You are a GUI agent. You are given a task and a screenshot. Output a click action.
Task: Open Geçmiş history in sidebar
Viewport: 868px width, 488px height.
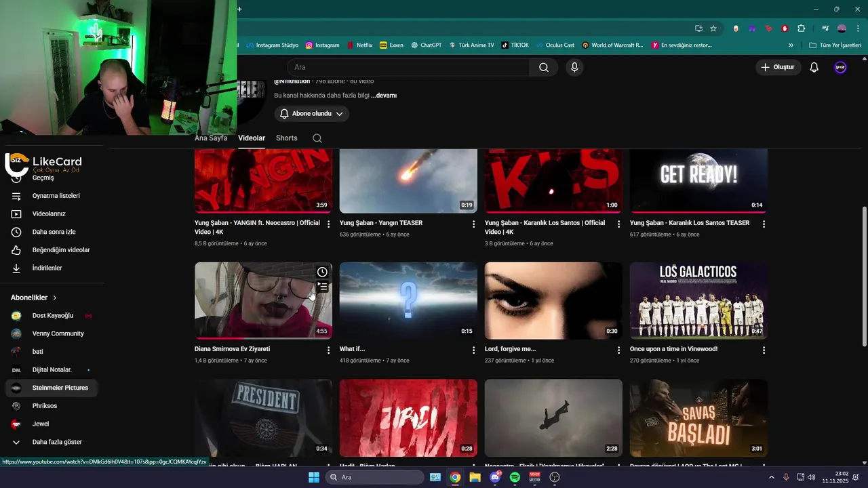[51, 178]
